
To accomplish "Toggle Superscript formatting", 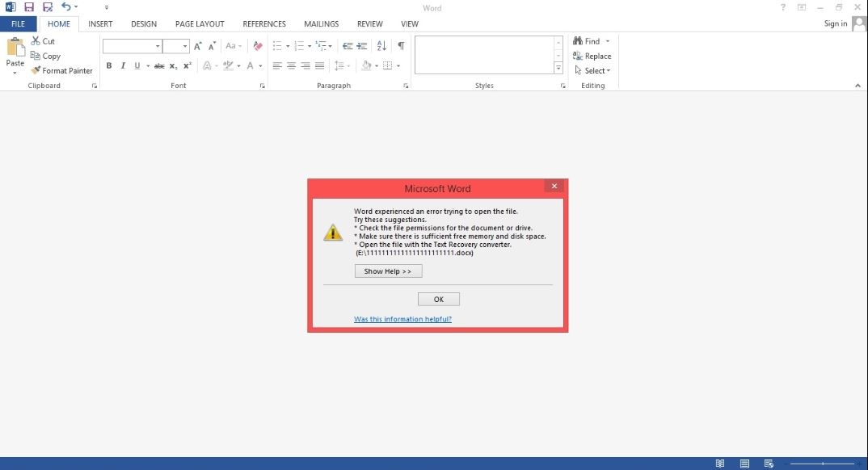I will click(188, 65).
